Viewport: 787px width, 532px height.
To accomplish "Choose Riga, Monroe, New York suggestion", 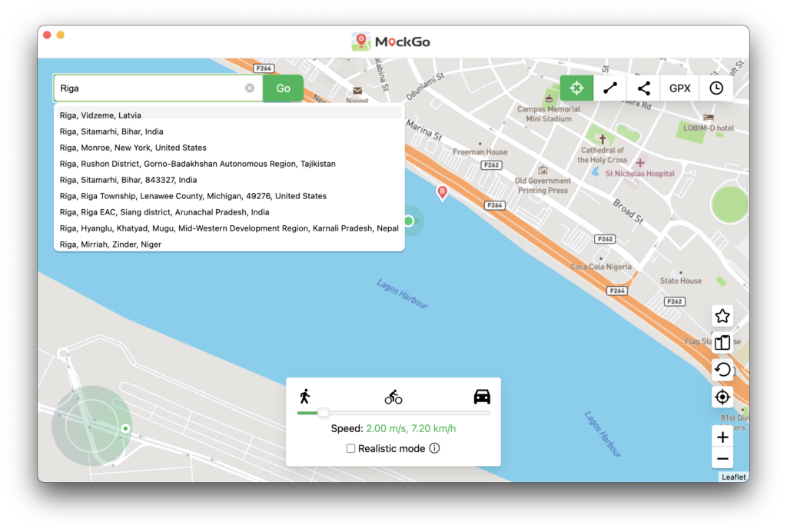I will point(229,148).
